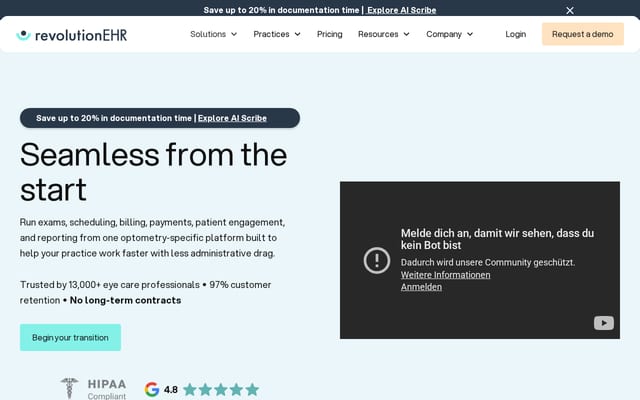Expand the Company menu chevron
This screenshot has width=640, height=400.
point(470,34)
